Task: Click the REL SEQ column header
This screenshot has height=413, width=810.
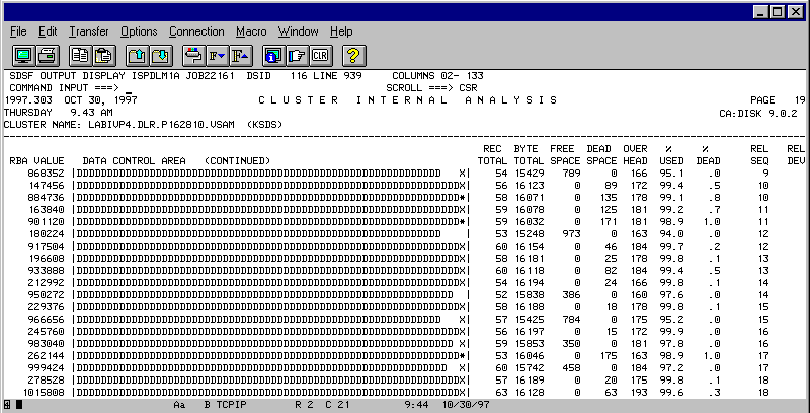Action: coord(759,155)
